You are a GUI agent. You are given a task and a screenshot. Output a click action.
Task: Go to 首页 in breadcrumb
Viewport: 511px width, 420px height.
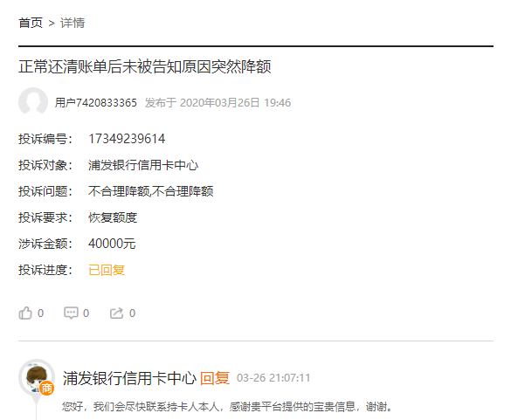tap(31, 23)
